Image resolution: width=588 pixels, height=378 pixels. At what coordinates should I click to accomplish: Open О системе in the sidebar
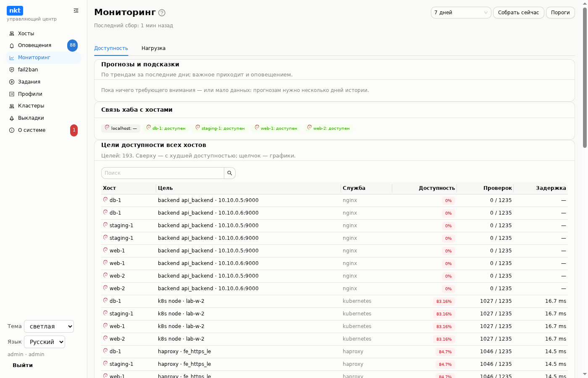pyautogui.click(x=43, y=130)
